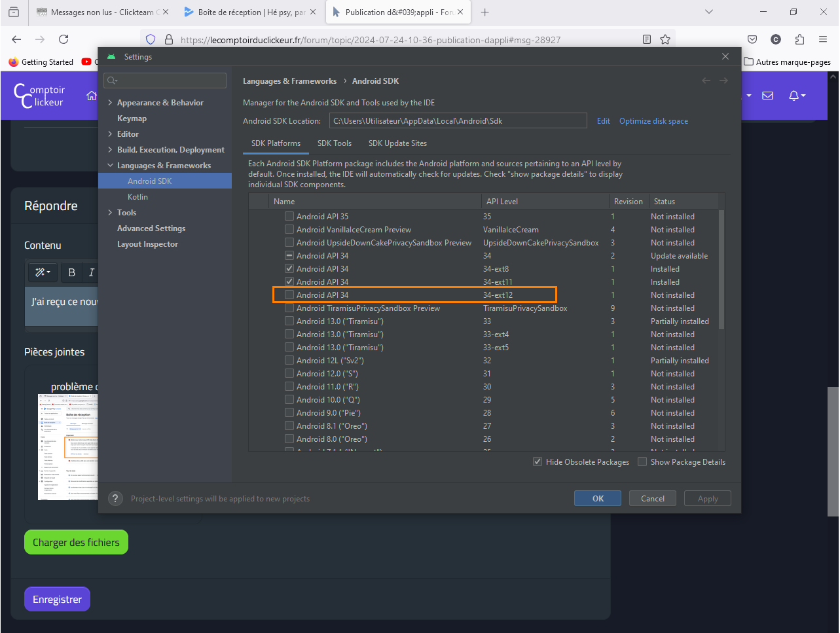Enable the Show Package Details checkbox
840x633 pixels.
click(642, 462)
